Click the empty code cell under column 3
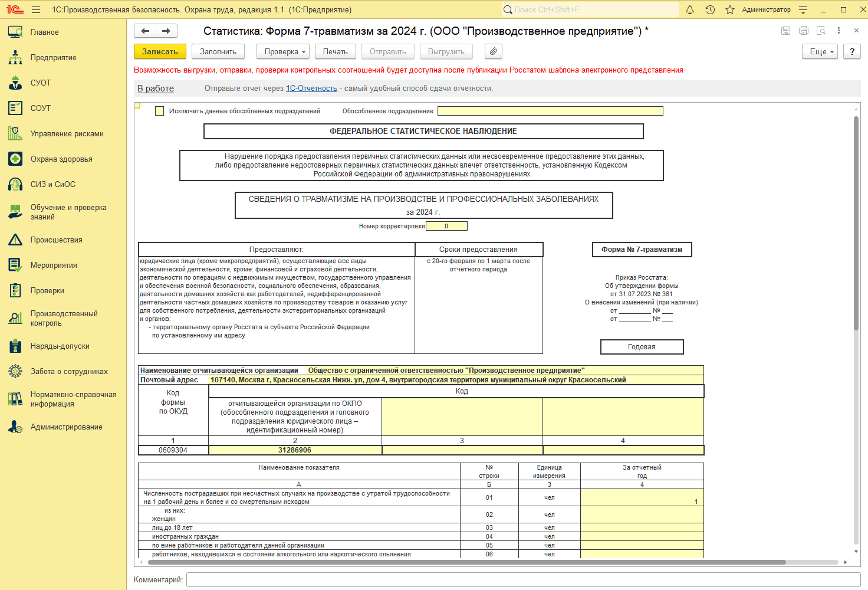The image size is (868, 590). (462, 450)
